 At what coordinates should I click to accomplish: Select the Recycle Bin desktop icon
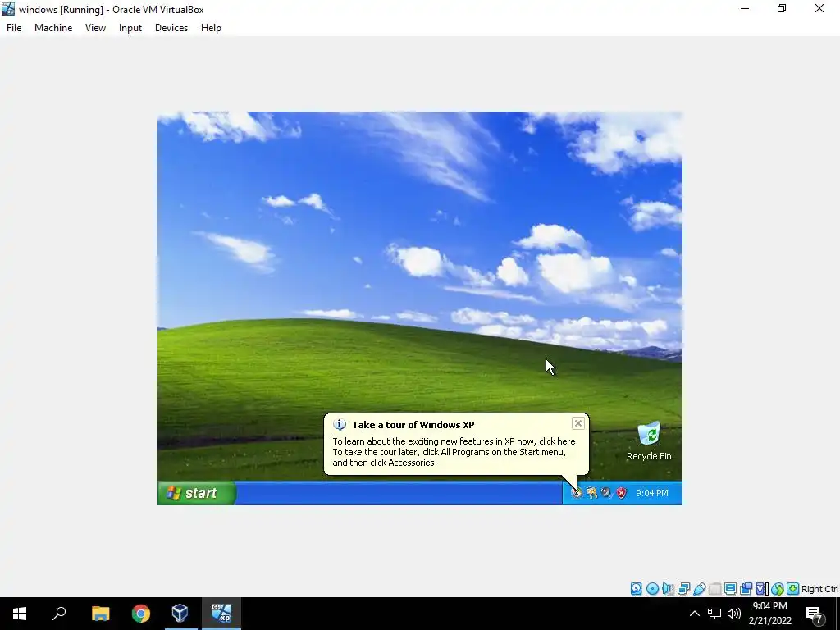649,441
